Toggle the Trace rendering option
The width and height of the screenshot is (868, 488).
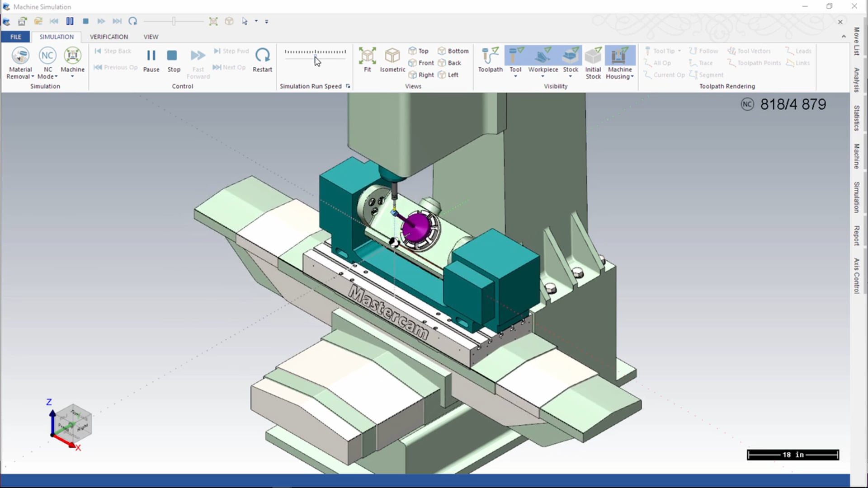click(x=705, y=62)
